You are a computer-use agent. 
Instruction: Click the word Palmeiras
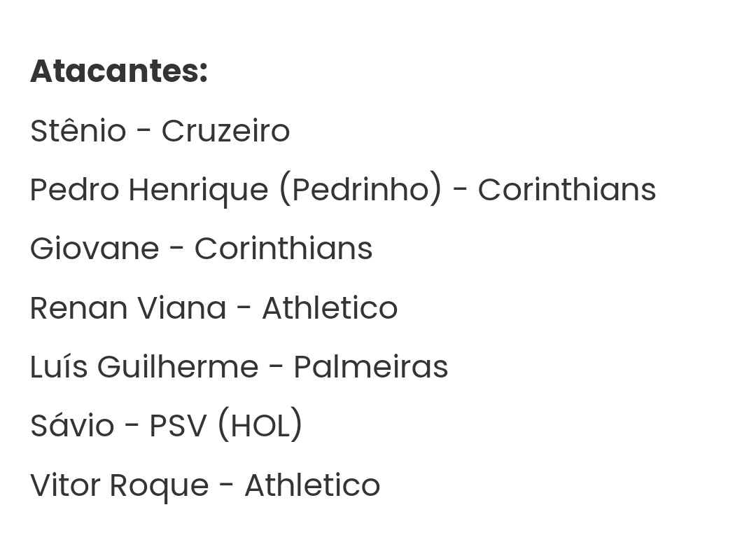(x=370, y=367)
